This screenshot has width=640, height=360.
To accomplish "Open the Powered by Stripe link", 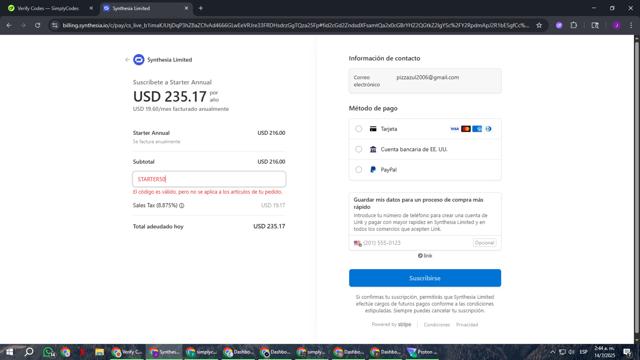I will [x=391, y=324].
